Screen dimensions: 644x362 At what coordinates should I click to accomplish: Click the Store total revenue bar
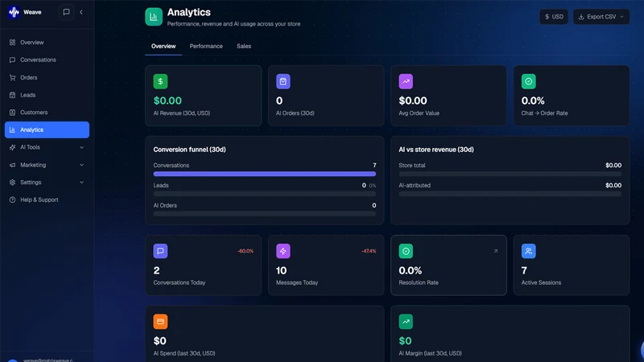[510, 174]
